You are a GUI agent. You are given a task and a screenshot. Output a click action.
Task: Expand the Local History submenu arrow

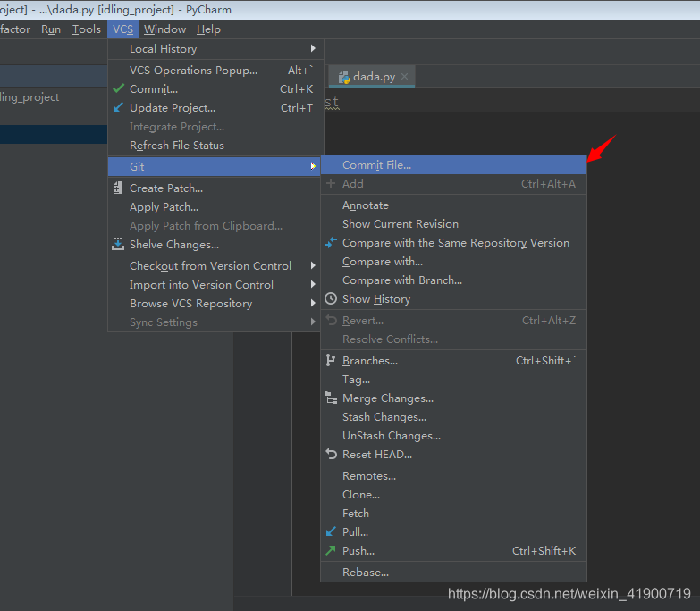[313, 48]
